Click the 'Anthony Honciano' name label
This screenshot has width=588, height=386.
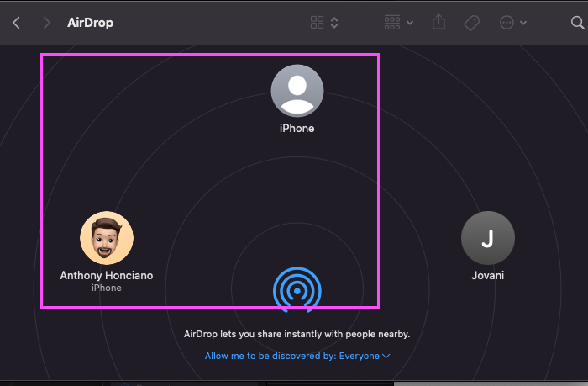point(107,275)
